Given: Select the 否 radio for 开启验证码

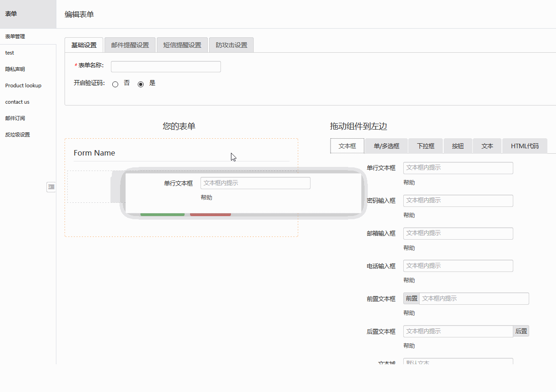Looking at the screenshot, I should 115,84.
